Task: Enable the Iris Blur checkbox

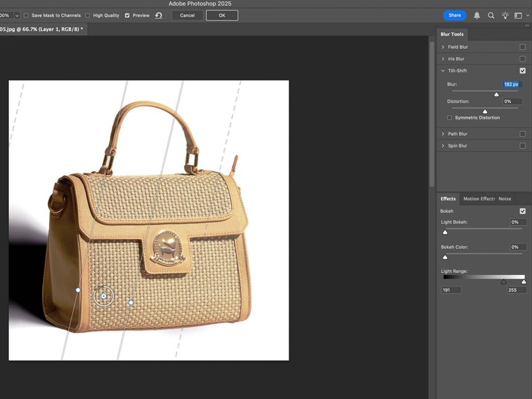Action: click(523, 59)
